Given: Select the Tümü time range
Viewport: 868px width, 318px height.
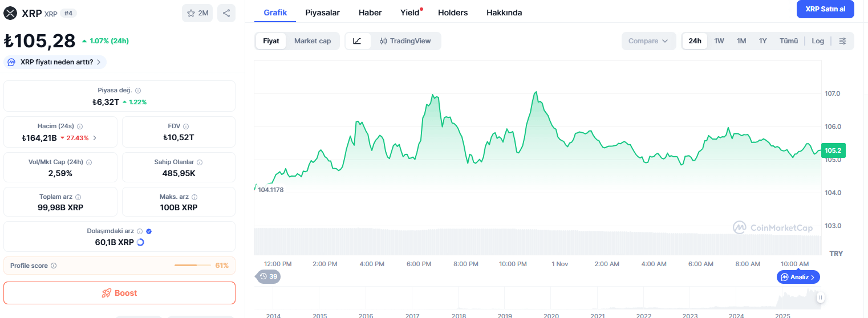Looking at the screenshot, I should [x=789, y=41].
